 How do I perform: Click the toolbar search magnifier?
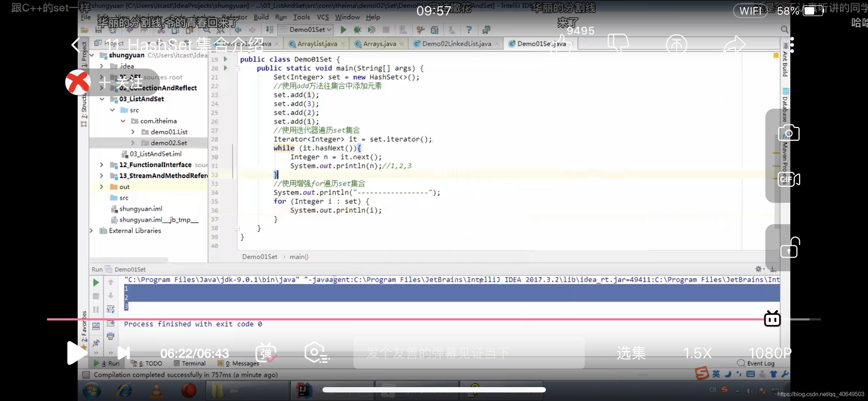[784, 30]
